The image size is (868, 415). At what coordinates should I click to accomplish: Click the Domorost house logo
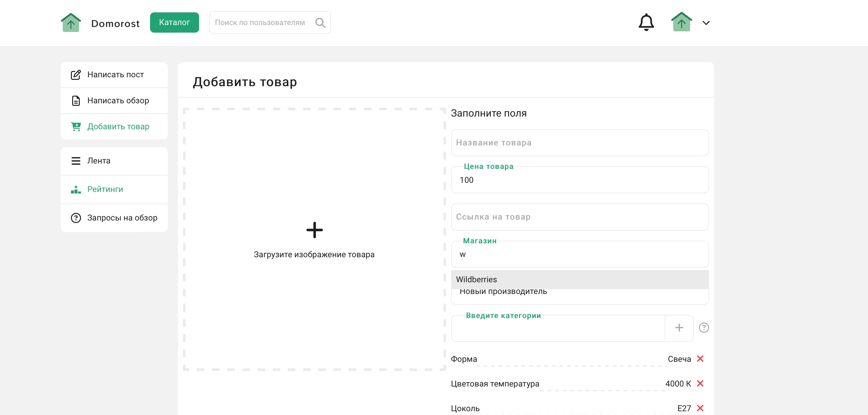pyautogui.click(x=71, y=22)
